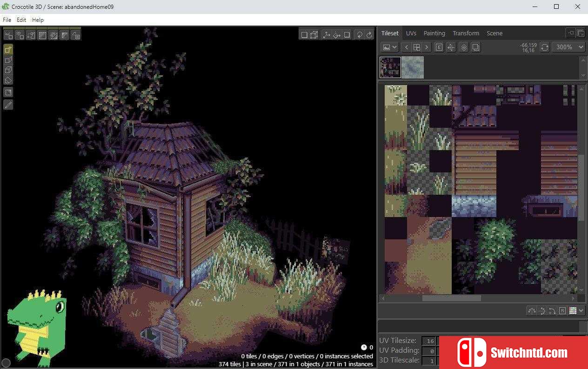Select the tilted-plane tool in left toolbar

[8, 80]
